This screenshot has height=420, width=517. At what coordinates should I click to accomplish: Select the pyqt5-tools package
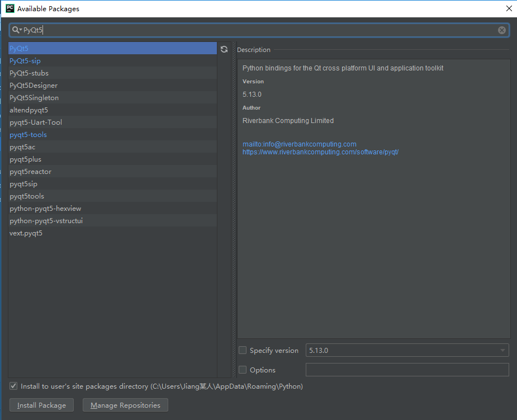click(x=112, y=135)
